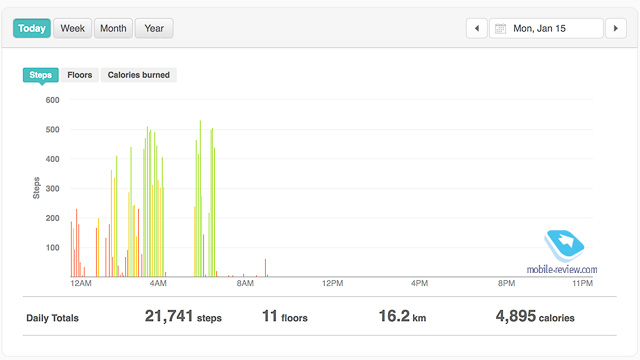Click the 11 floors daily total
This screenshot has width=640, height=360.
pyautogui.click(x=285, y=316)
